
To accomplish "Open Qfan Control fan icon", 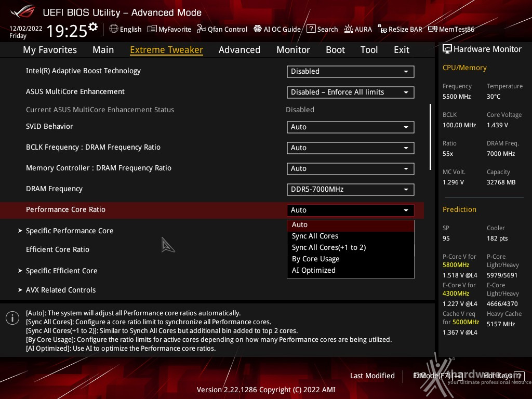I will (x=201, y=29).
